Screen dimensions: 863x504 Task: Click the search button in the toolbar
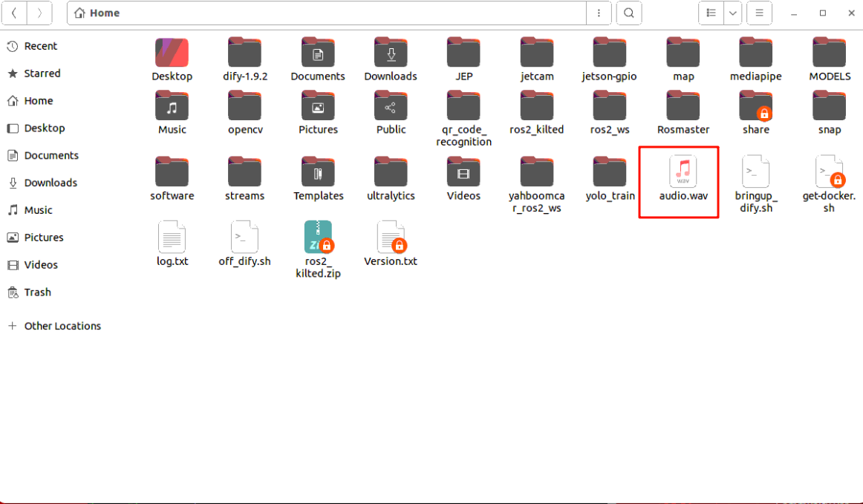click(628, 13)
